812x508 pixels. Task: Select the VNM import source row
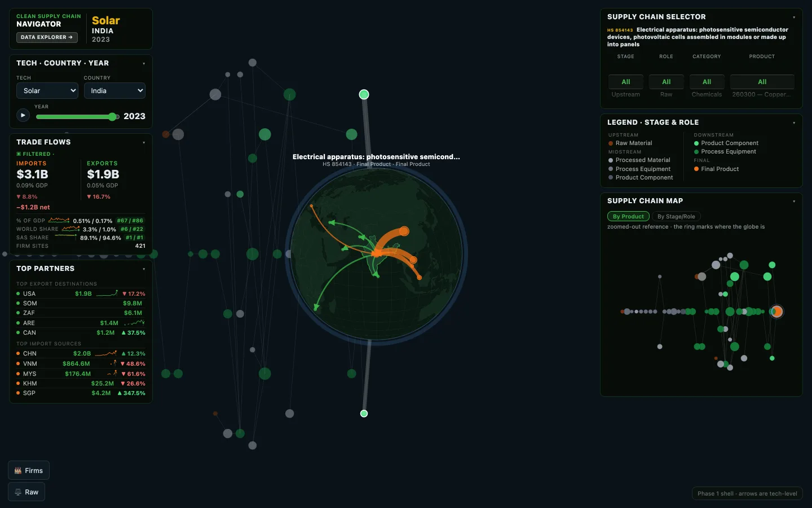(81, 364)
